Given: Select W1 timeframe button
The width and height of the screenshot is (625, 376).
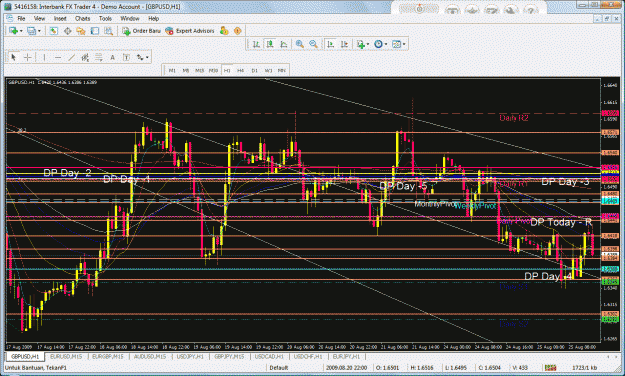Looking at the screenshot, I should [268, 70].
